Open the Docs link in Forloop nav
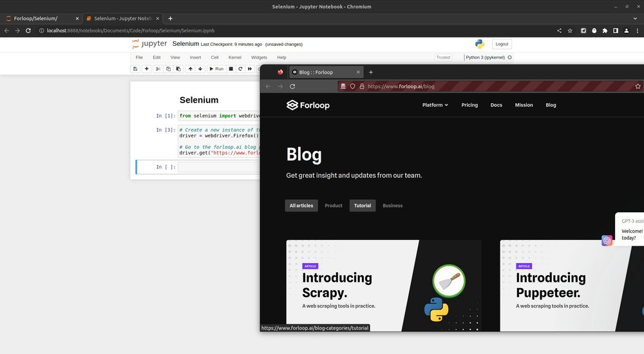This screenshot has height=354, width=644. point(496,105)
